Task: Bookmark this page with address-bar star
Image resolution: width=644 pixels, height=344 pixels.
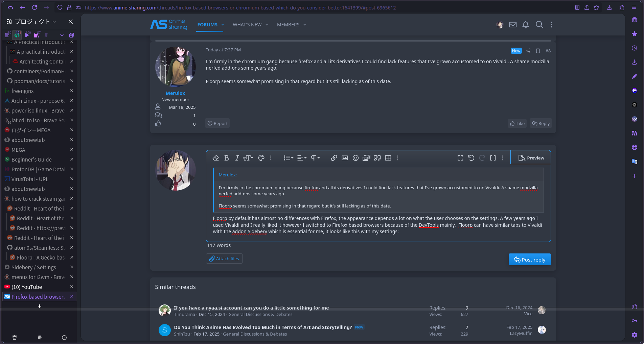Action: pos(596,7)
